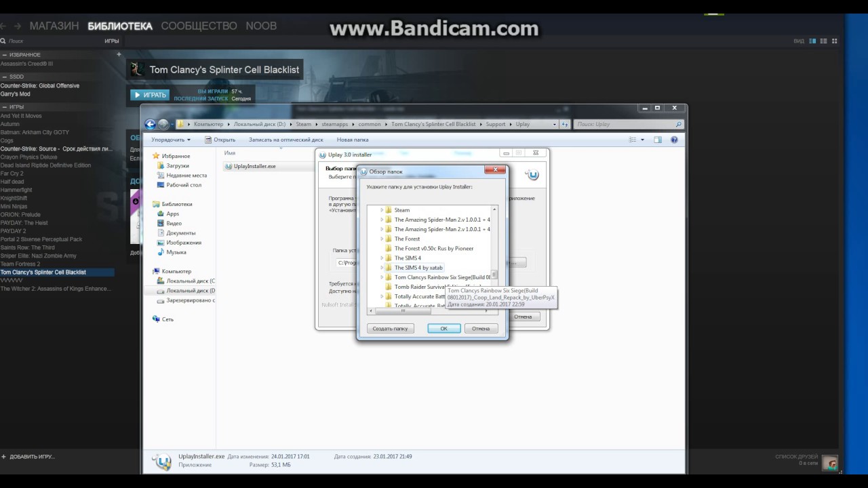Collapse the ИЗБРАННОЕ category in Steam
The height and width of the screenshot is (488, 868).
point(5,55)
